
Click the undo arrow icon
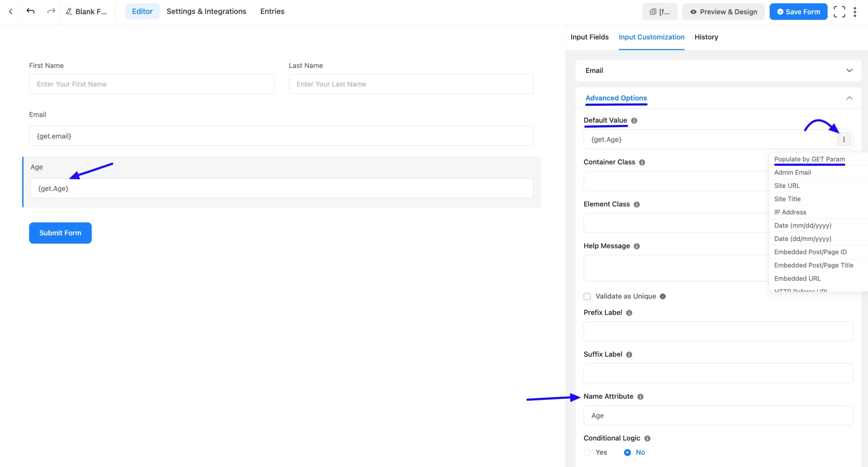31,11
